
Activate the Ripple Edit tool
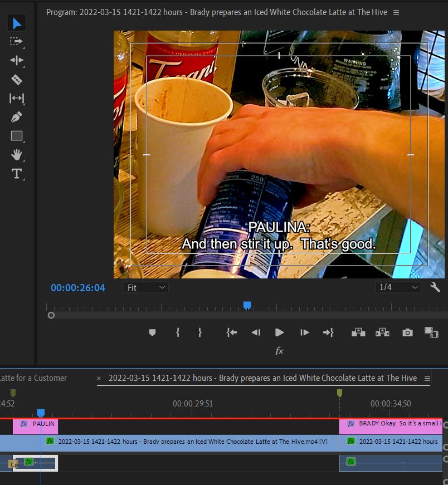coord(17,60)
